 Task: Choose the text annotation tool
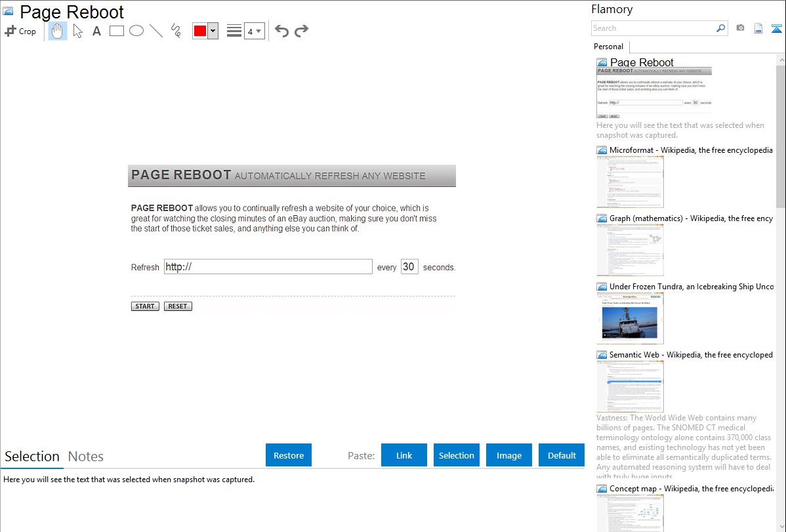tap(96, 31)
